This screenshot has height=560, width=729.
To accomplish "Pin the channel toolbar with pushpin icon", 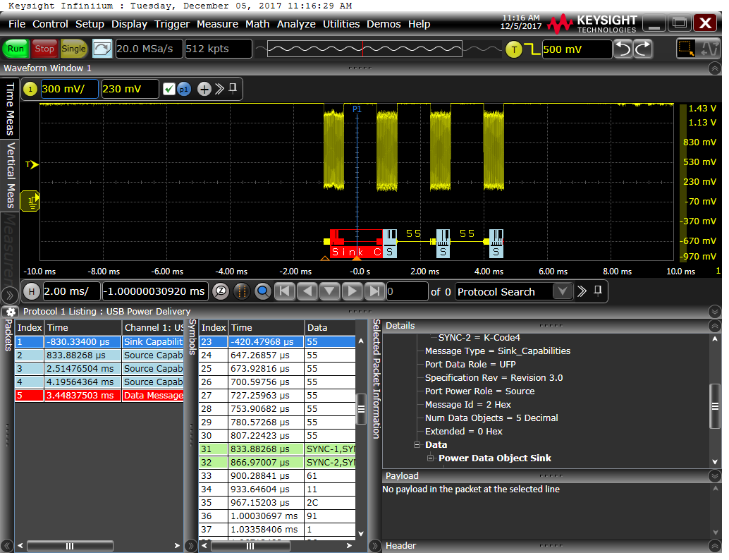I will (x=233, y=88).
